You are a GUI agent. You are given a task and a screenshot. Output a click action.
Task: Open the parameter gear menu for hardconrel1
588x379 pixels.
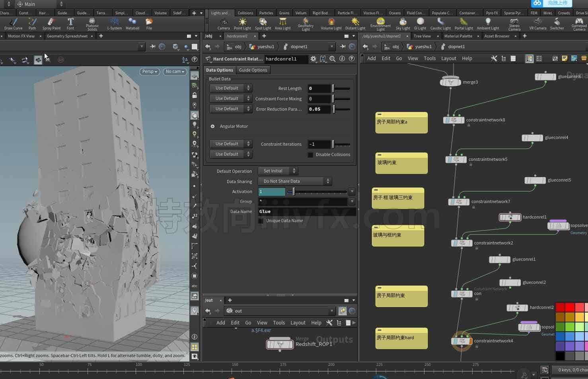pos(313,59)
